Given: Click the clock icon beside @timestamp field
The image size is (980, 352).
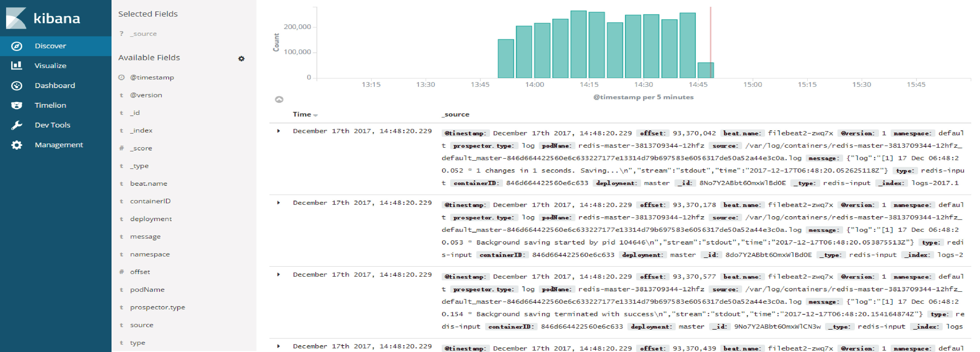Looking at the screenshot, I should tap(121, 77).
